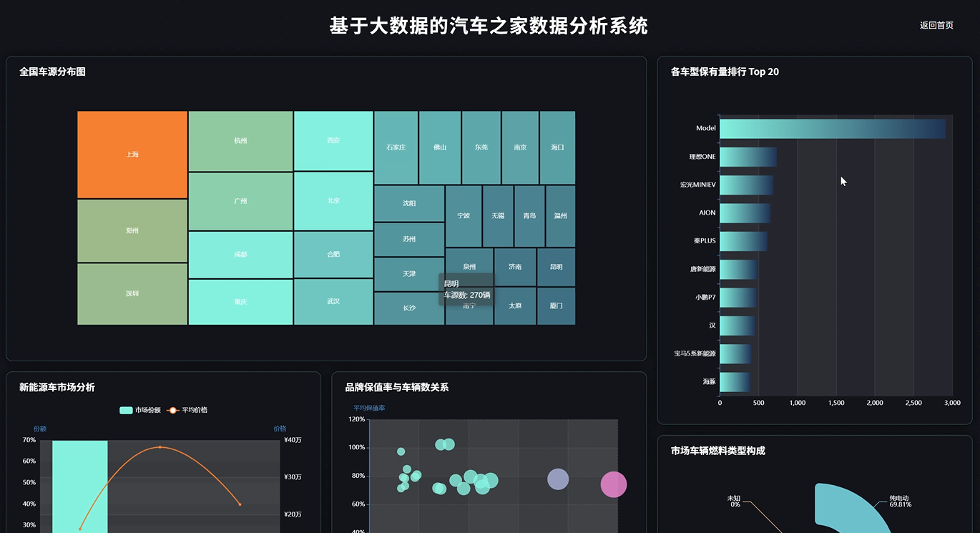Click the 海豚 bar
Screen dimensions: 980x533
pos(735,382)
